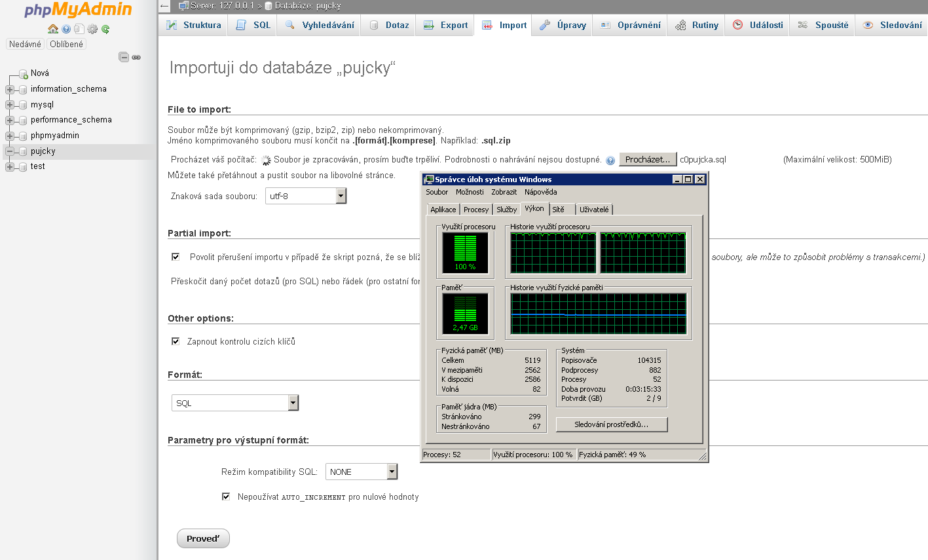Viewport: 928px width, 560px height.
Task: Open the Oblíbené favorites button
Action: click(67, 44)
